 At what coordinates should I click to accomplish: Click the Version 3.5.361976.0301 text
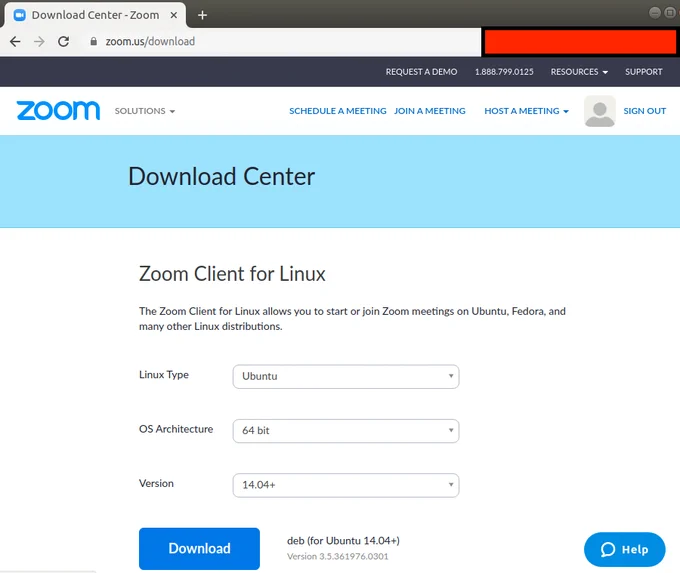pyautogui.click(x=337, y=557)
